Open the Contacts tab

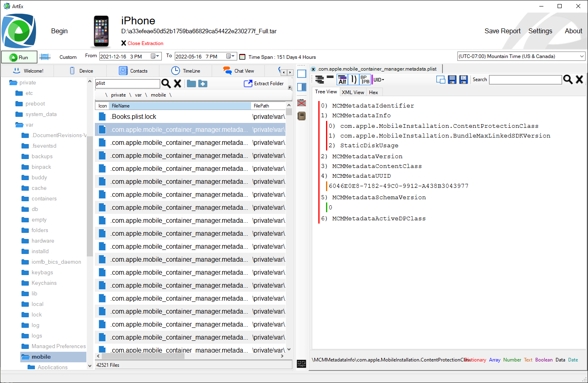tap(133, 71)
